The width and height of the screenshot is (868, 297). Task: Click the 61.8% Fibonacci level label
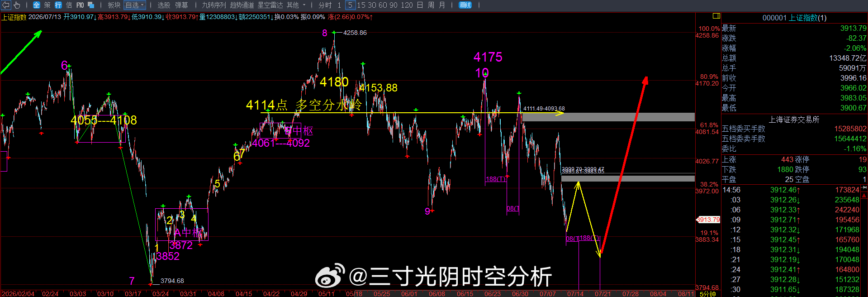[x=709, y=125]
